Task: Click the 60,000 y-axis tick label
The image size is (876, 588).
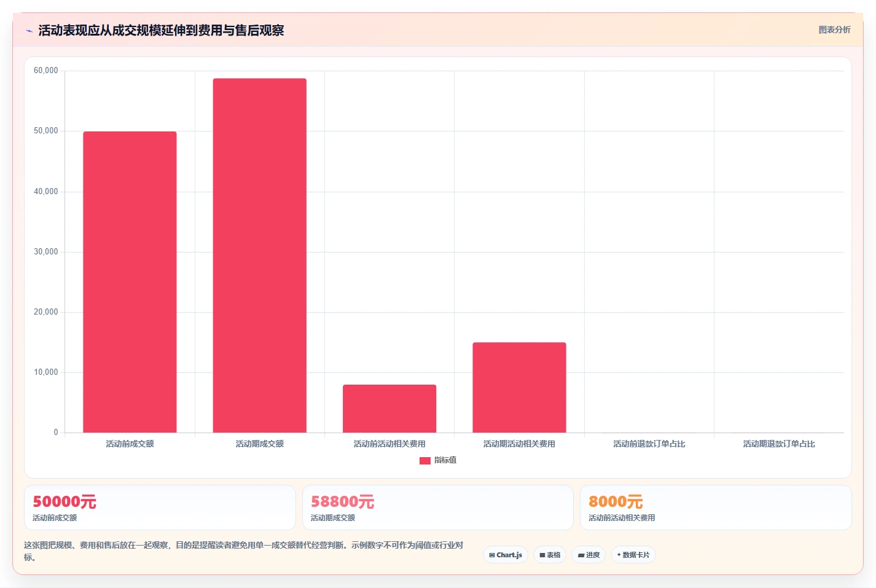Action: (x=46, y=71)
